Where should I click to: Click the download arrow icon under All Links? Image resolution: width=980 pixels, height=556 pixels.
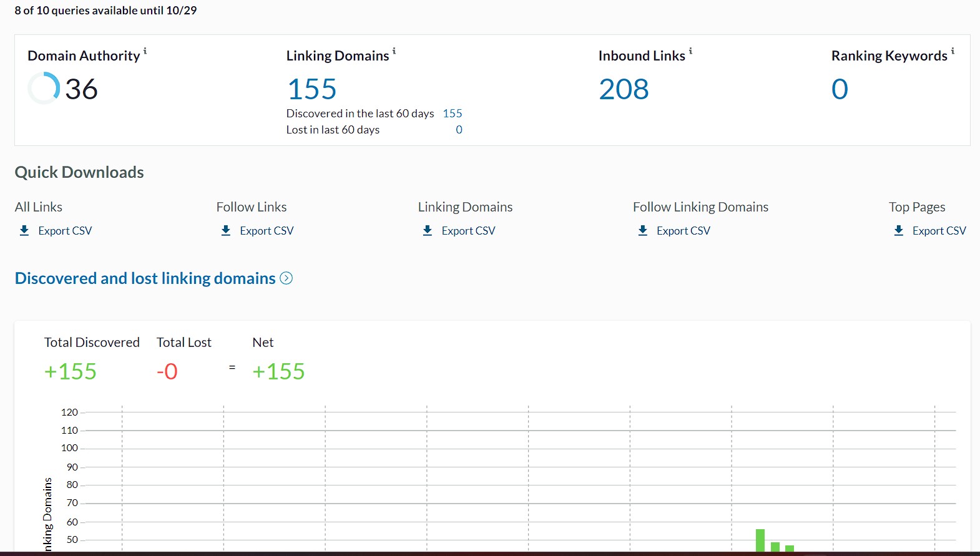(x=24, y=231)
